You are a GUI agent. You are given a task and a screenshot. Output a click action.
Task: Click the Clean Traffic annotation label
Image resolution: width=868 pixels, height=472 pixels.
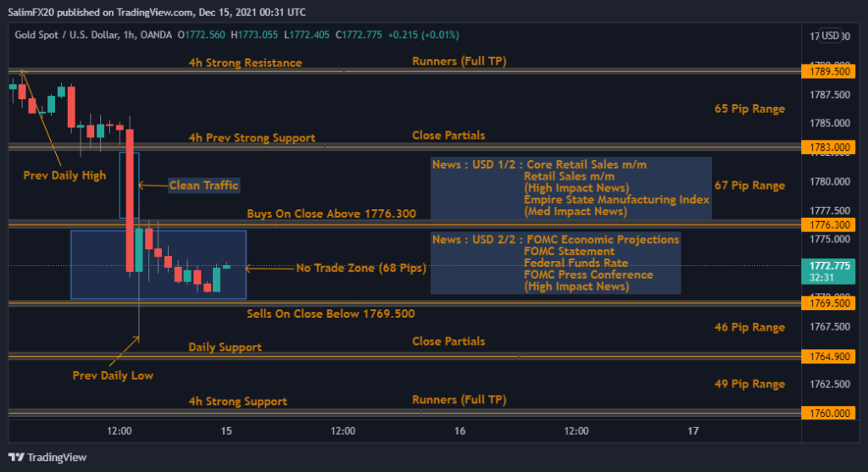pos(203,186)
